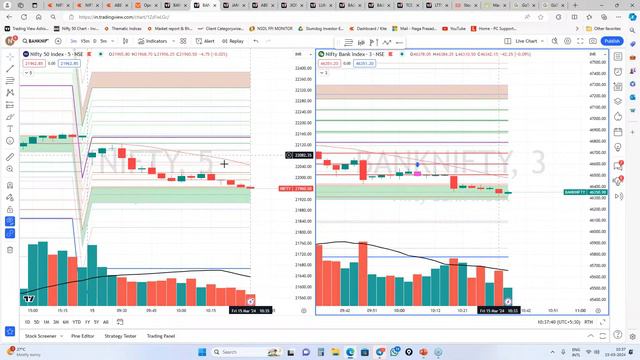Expand the Stock Screener dropdown arrow
The image size is (640, 360).
(x=62, y=336)
